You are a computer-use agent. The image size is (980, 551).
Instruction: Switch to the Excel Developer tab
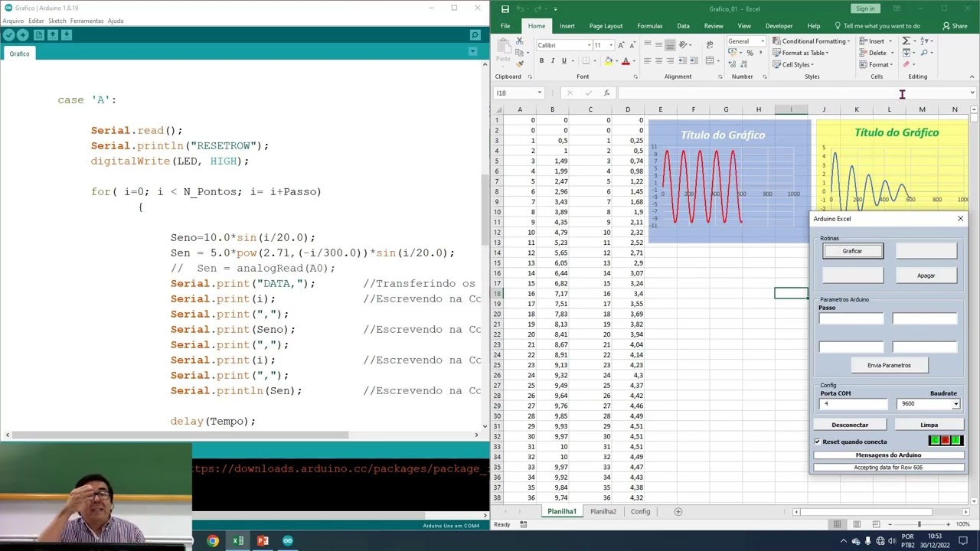[779, 26]
